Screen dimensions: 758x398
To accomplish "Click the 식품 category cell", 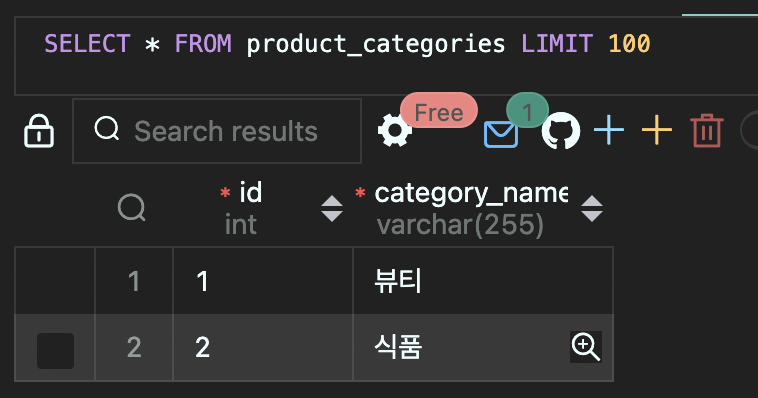I will tap(483, 347).
